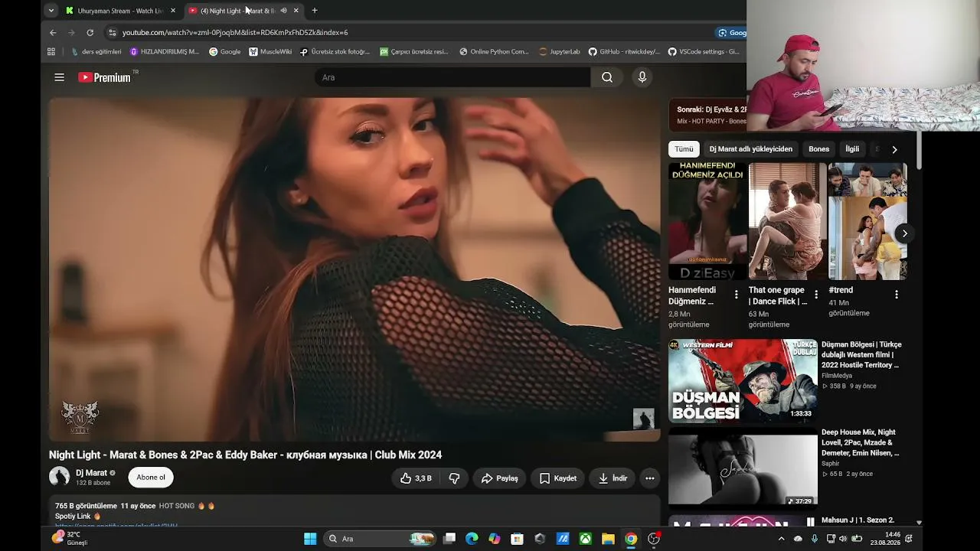Open the FilmMedya channel name

[x=838, y=376]
